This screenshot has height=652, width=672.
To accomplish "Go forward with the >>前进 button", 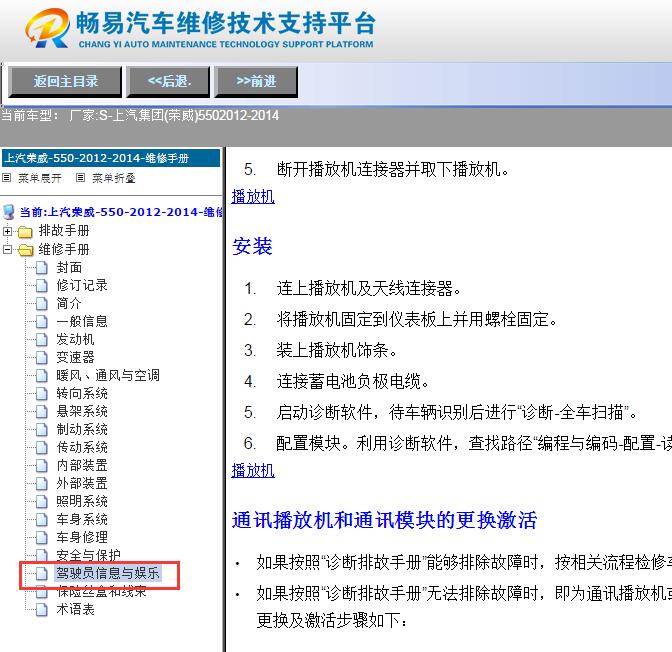I will tap(256, 81).
